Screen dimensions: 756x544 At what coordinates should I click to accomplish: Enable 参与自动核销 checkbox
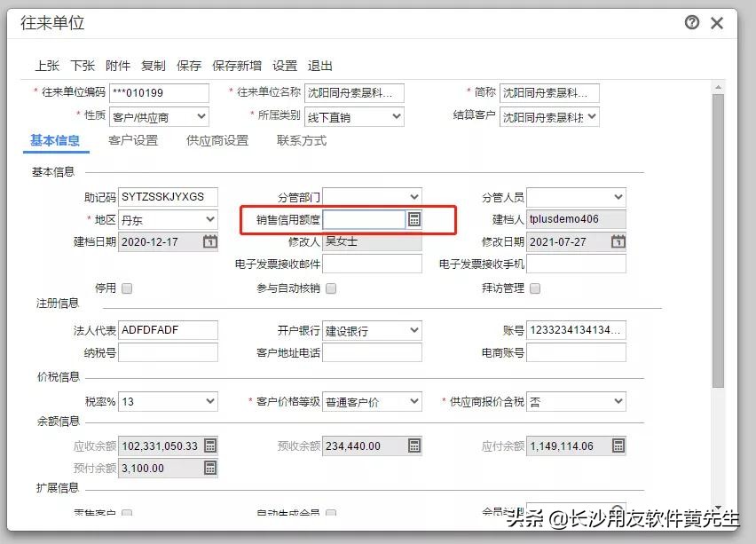point(331,288)
